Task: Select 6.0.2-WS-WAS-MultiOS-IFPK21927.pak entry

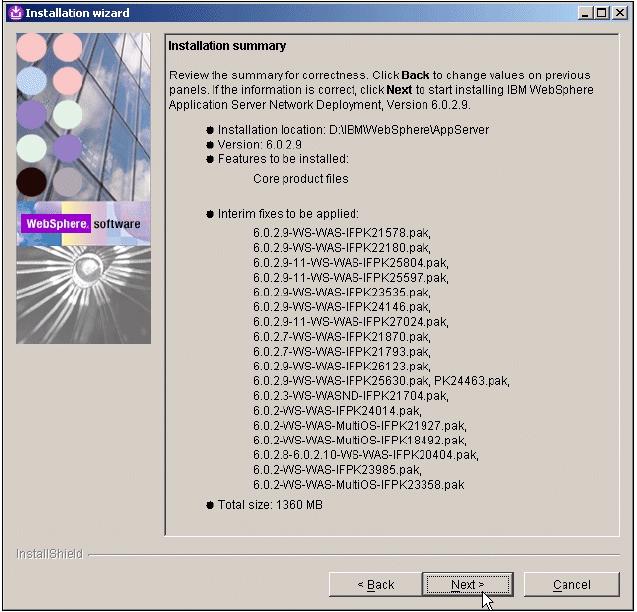Action: [360, 425]
